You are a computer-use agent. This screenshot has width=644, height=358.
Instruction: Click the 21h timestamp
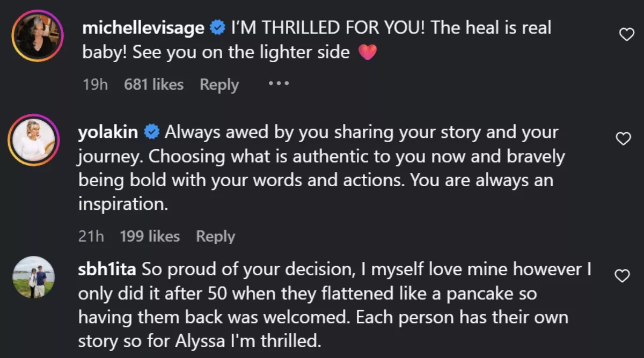[91, 236]
